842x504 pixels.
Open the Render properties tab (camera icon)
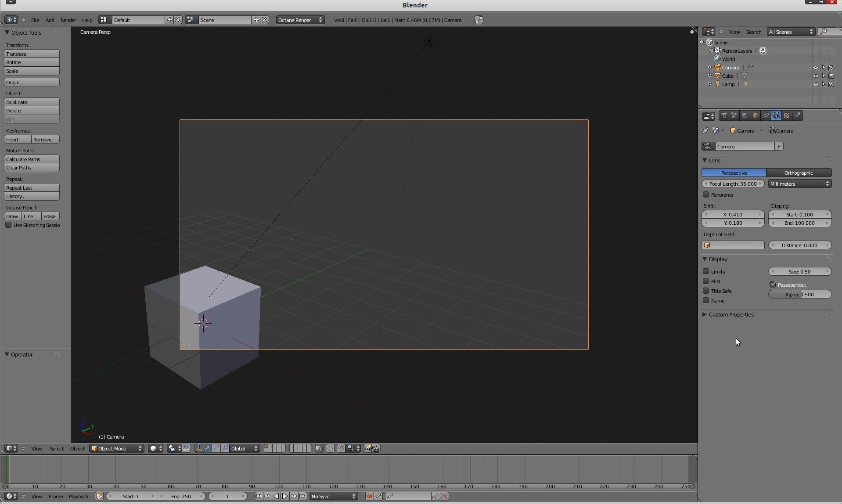[x=723, y=116]
